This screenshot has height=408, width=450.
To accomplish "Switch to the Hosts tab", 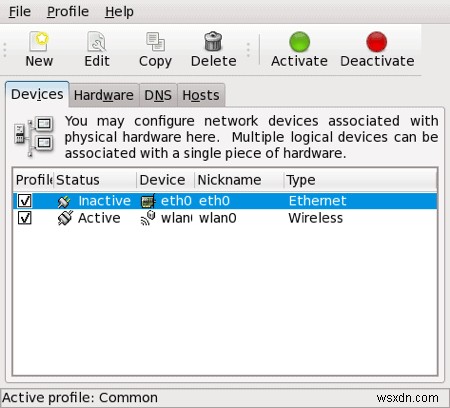I will [x=201, y=95].
